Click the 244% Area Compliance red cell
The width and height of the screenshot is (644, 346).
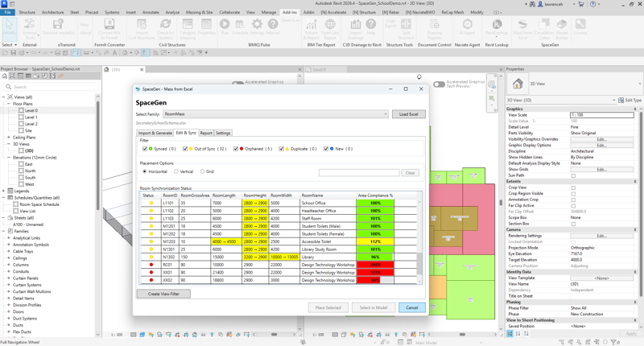[x=375, y=265]
